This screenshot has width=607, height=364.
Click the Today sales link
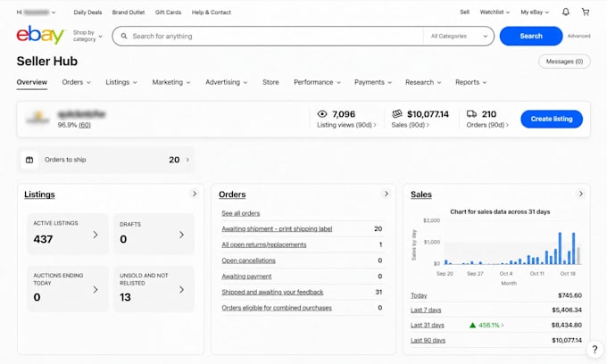419,295
